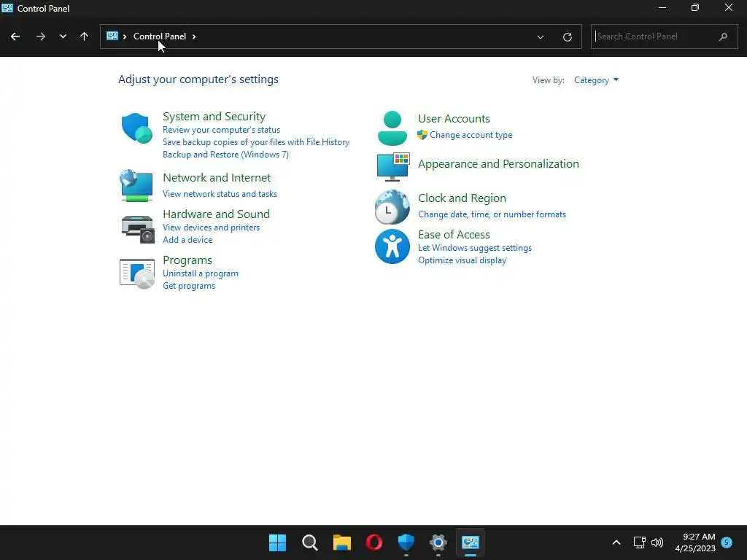
Task: Click Change account type
Action: (x=471, y=135)
